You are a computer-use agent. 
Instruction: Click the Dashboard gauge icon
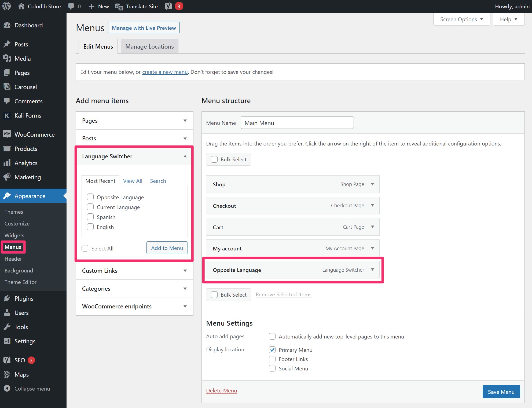click(x=7, y=25)
